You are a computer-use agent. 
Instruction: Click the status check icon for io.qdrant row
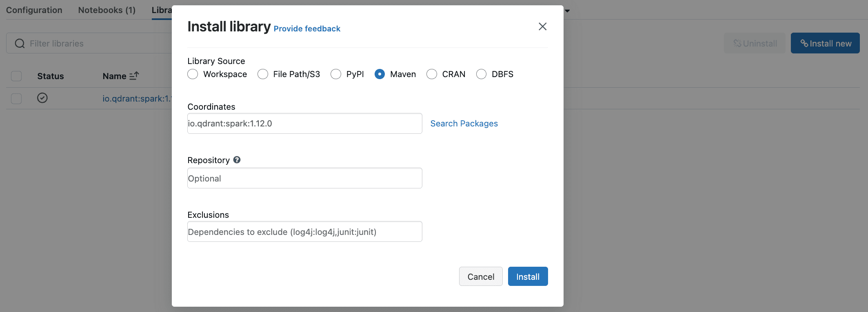(x=42, y=98)
